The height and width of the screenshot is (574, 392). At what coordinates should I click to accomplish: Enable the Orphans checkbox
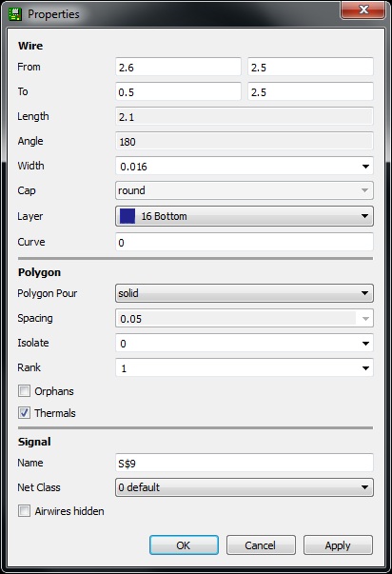pyautogui.click(x=24, y=391)
